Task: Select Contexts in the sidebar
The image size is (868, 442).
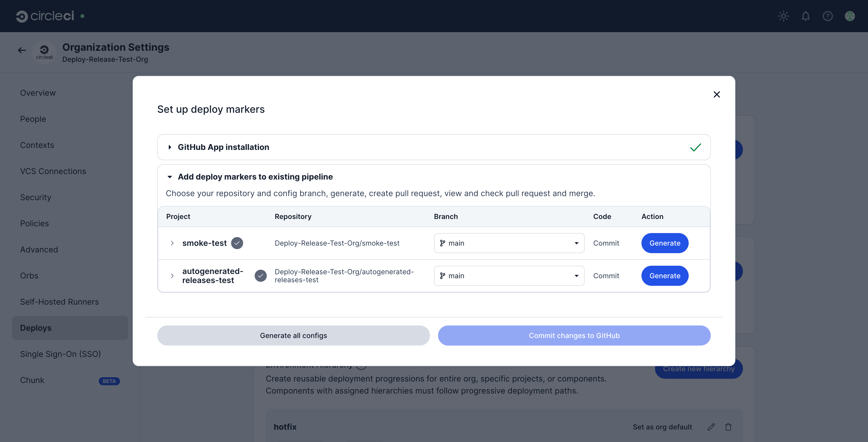Action: pos(37,145)
